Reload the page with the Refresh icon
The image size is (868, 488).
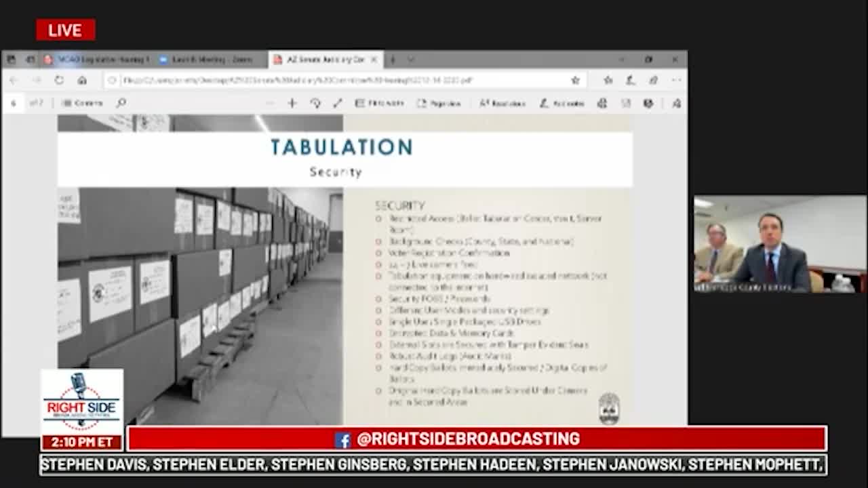click(x=59, y=80)
